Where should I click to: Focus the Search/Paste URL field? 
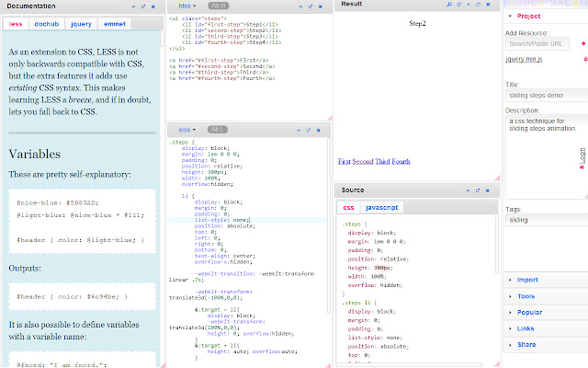click(538, 43)
